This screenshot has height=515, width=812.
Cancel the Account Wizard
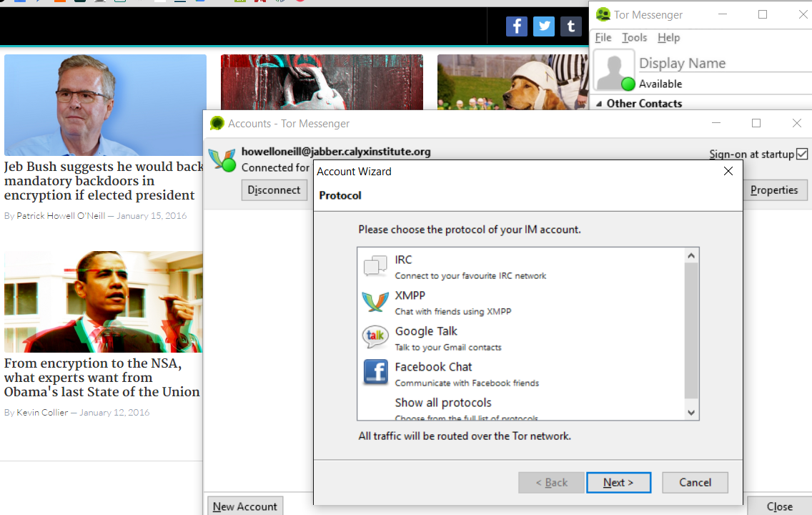click(x=695, y=483)
